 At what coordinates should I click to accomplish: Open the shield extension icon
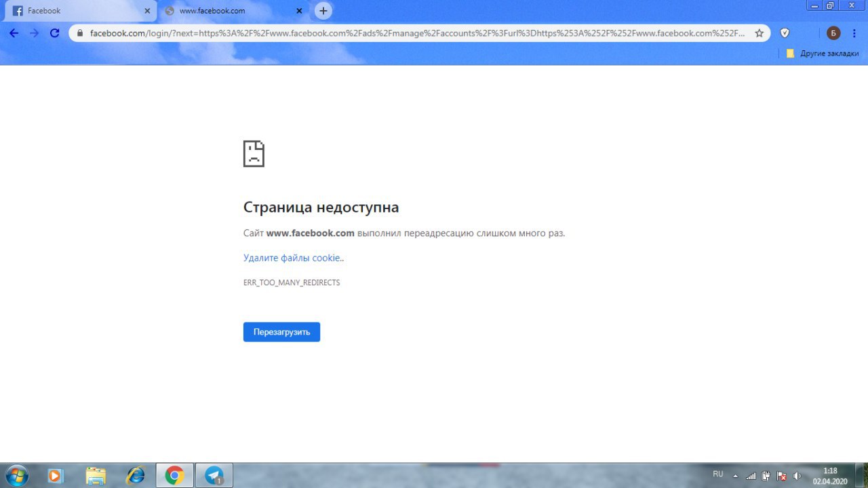pos(785,33)
